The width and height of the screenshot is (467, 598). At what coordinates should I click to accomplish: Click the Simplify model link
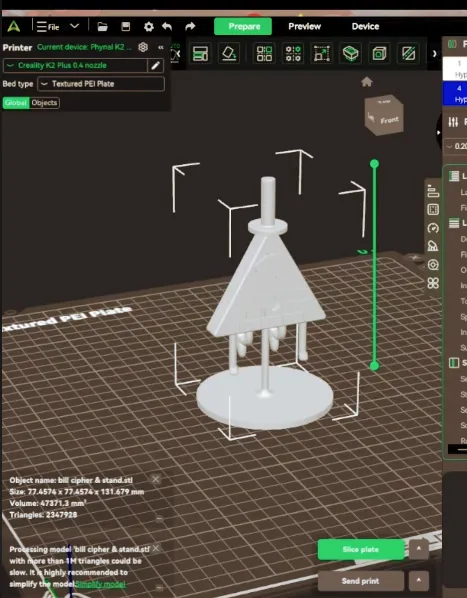click(100, 584)
